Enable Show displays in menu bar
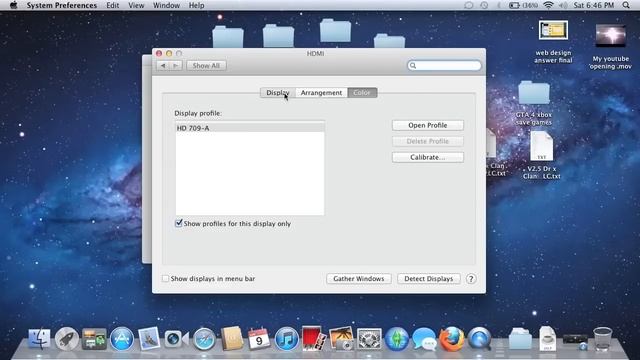 point(165,278)
